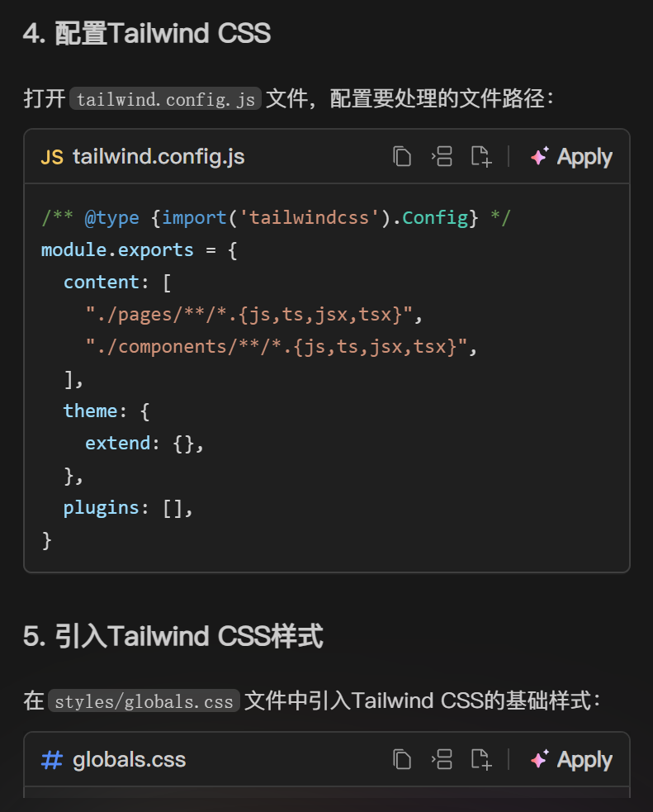Click insert-at-cursor icon for tailwind.config.js block
Screen dimensions: 653x812
coord(442,156)
